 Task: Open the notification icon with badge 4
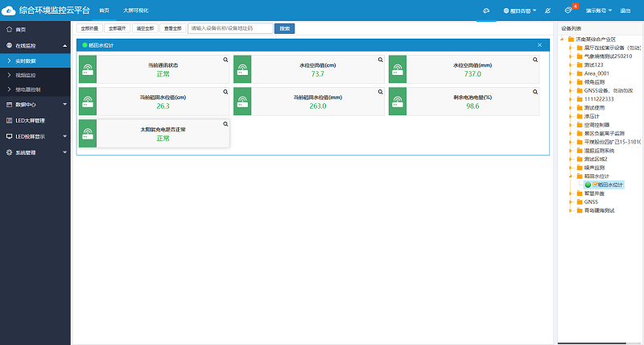click(x=568, y=10)
